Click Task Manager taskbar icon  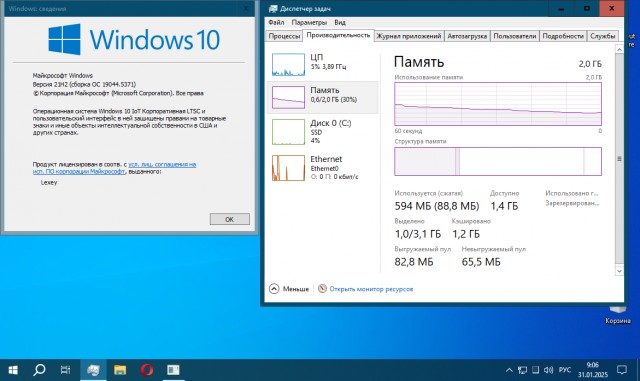(93, 370)
